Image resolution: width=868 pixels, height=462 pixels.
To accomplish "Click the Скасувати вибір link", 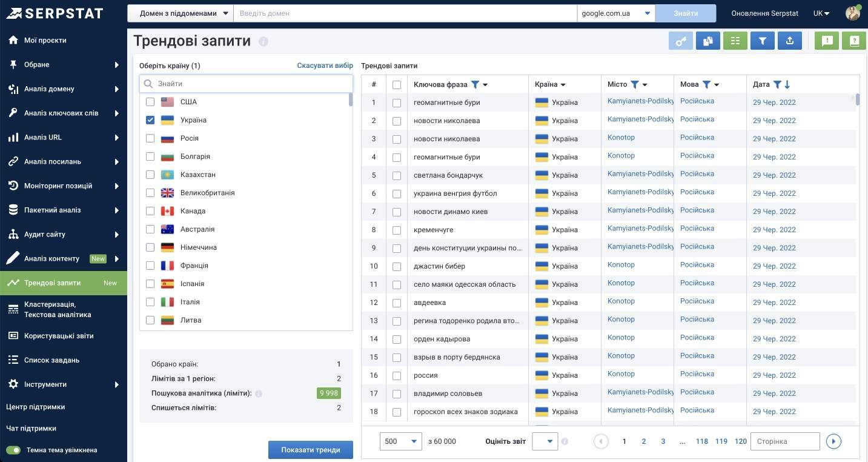I will (325, 65).
